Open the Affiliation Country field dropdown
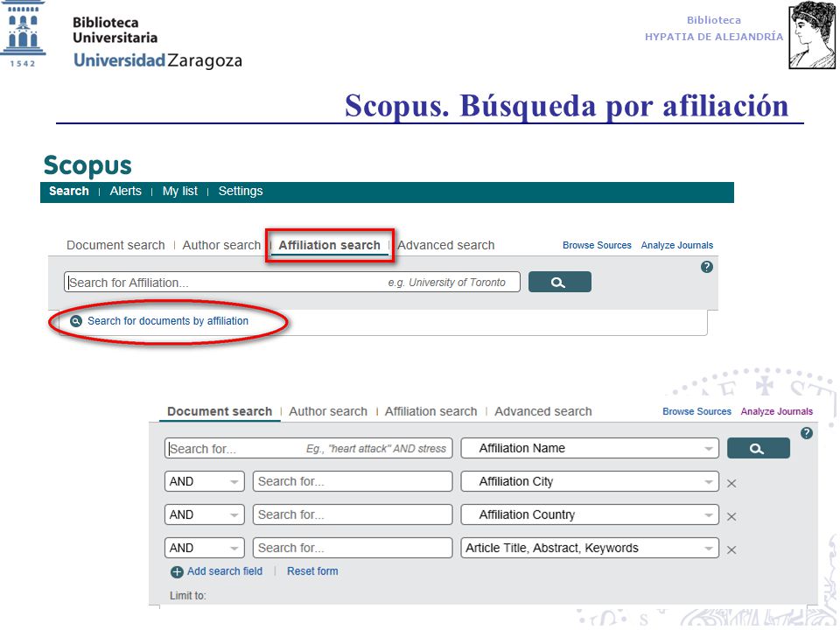The height and width of the screenshot is (630, 840). click(589, 514)
